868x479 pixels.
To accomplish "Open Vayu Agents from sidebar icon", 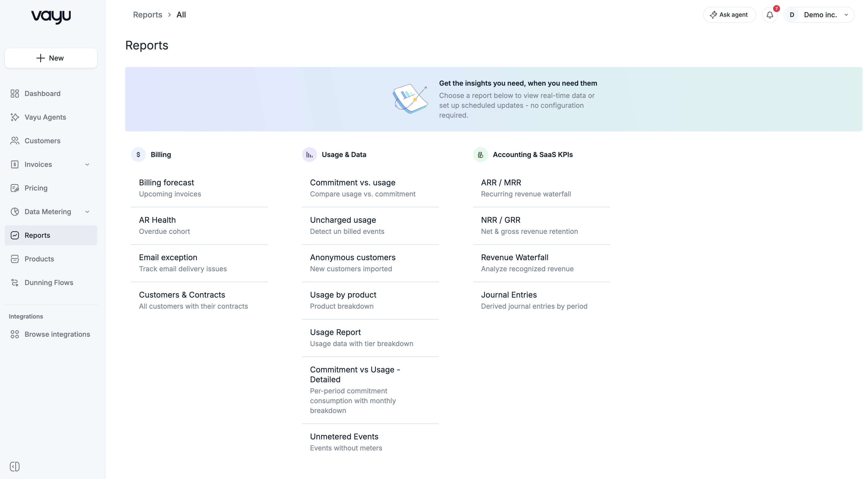I will pyautogui.click(x=15, y=117).
